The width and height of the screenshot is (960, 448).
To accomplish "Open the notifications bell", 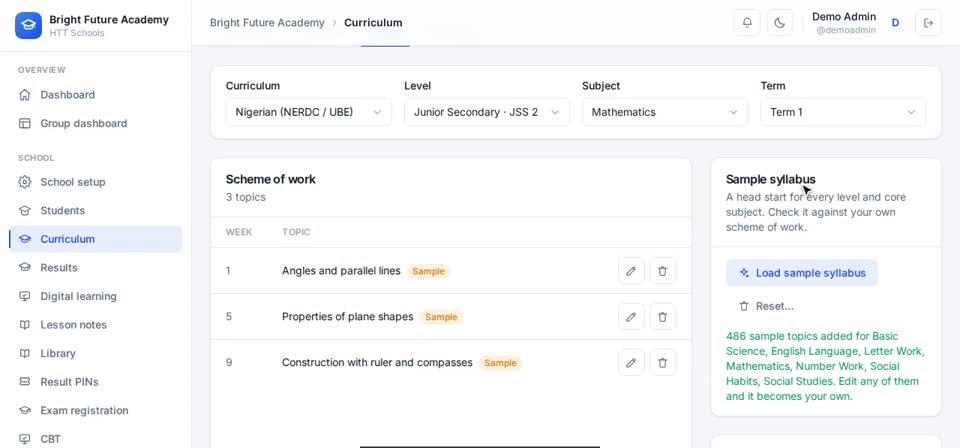I will pyautogui.click(x=747, y=23).
